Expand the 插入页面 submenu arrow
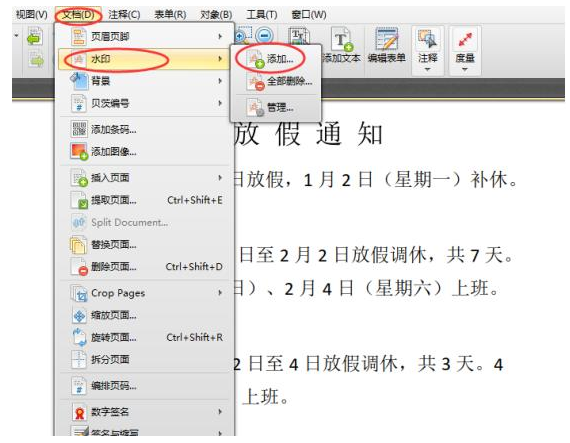 [x=220, y=178]
